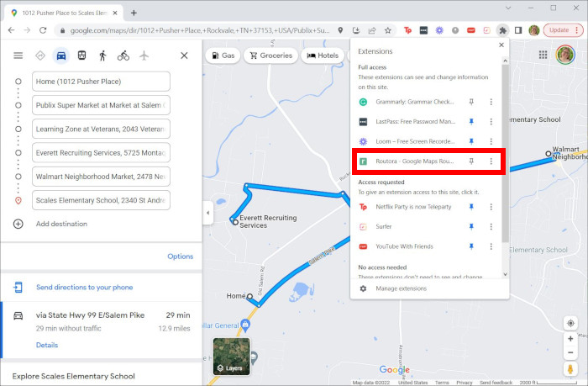
Task: Pin the Grammarly extension
Action: pyautogui.click(x=471, y=102)
